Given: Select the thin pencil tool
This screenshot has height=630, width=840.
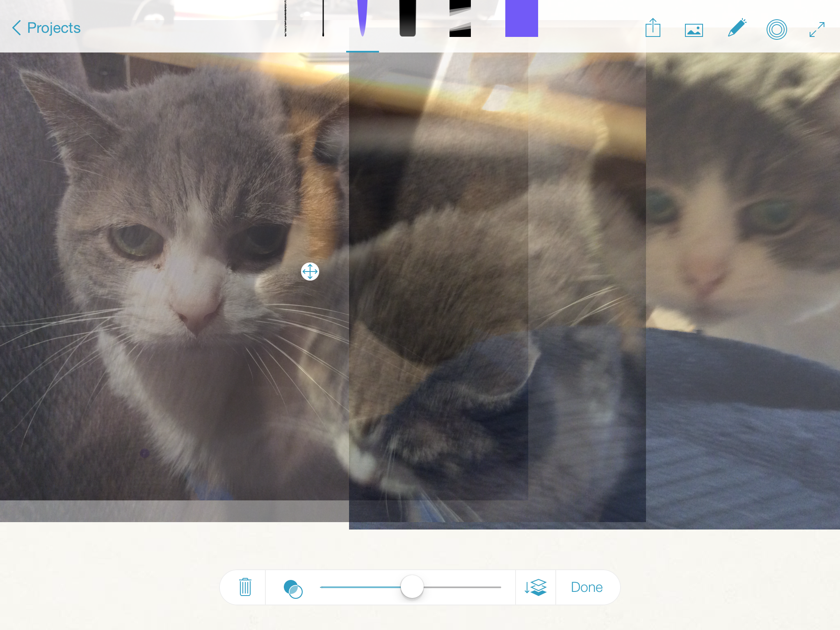Looking at the screenshot, I should pos(285,18).
